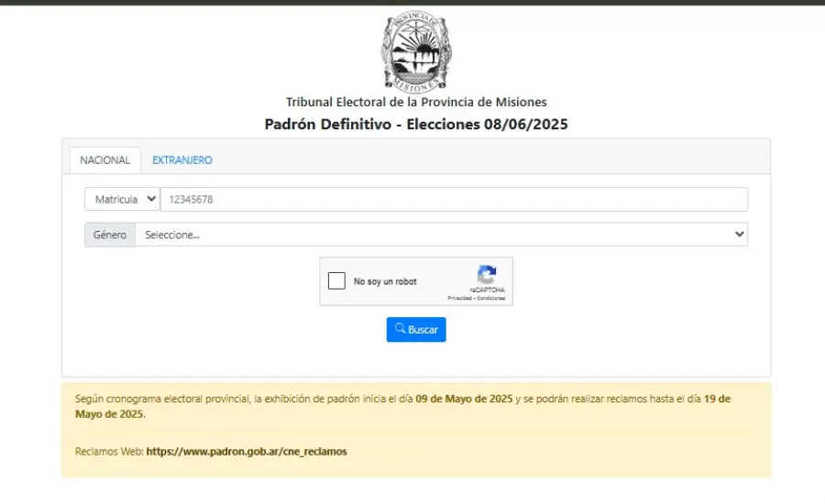Click the "No soy un robot" label text
This screenshot has width=825, height=504.
click(x=385, y=281)
